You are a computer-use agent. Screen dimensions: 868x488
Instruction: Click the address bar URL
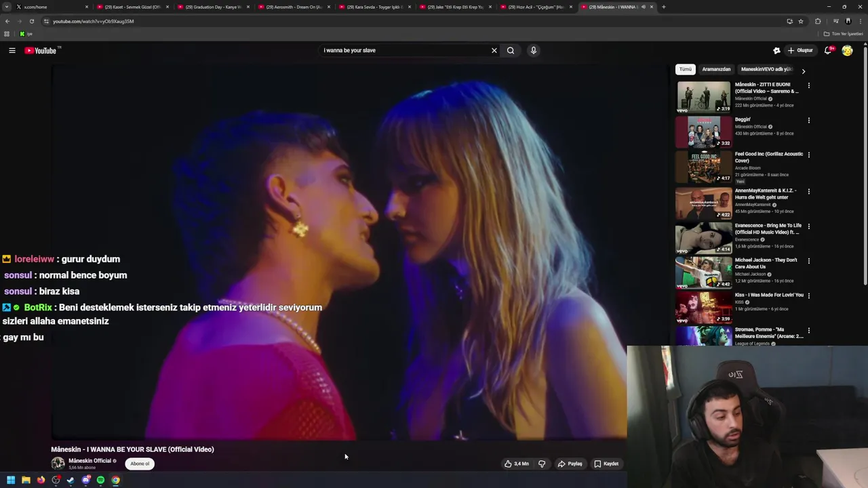(x=93, y=21)
